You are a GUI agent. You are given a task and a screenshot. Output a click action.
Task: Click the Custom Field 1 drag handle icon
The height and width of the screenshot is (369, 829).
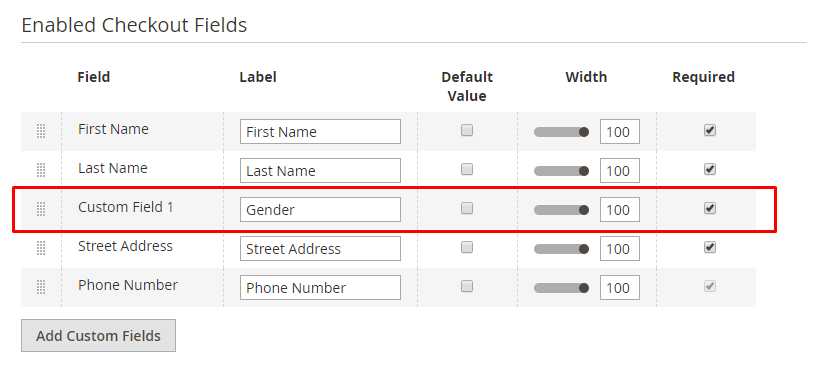pyautogui.click(x=41, y=209)
